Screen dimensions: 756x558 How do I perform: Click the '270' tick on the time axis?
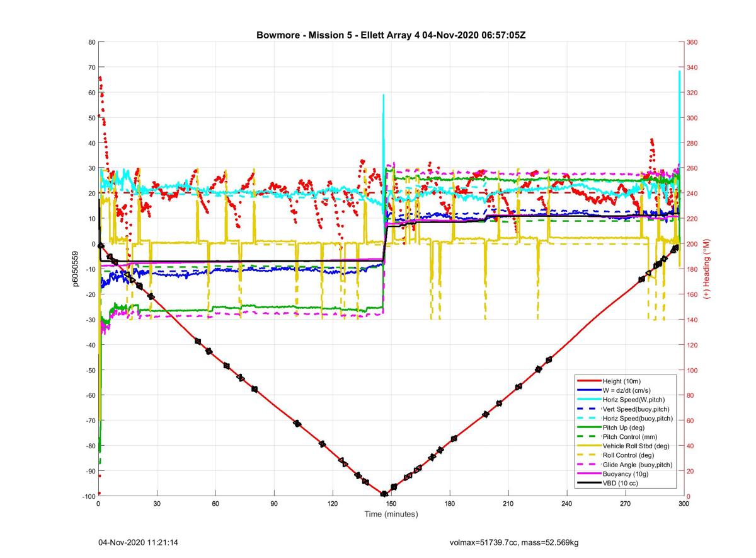tap(625, 503)
